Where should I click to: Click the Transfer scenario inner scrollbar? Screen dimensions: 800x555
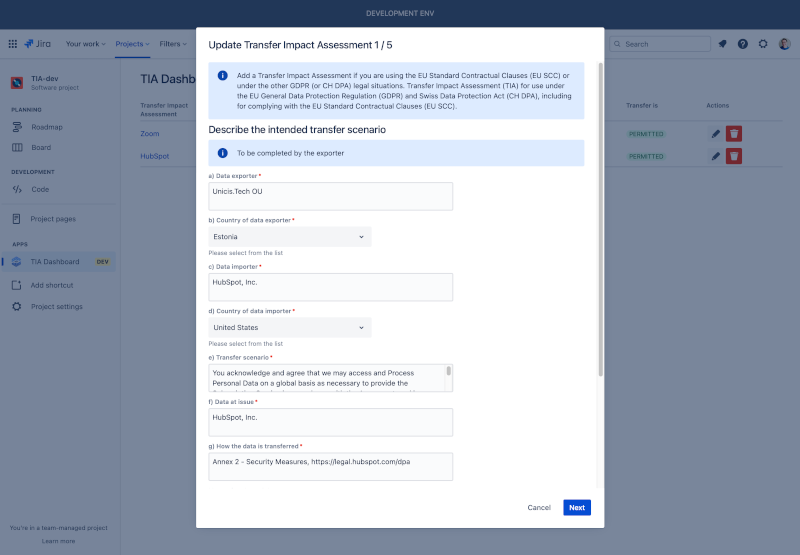pos(449,371)
